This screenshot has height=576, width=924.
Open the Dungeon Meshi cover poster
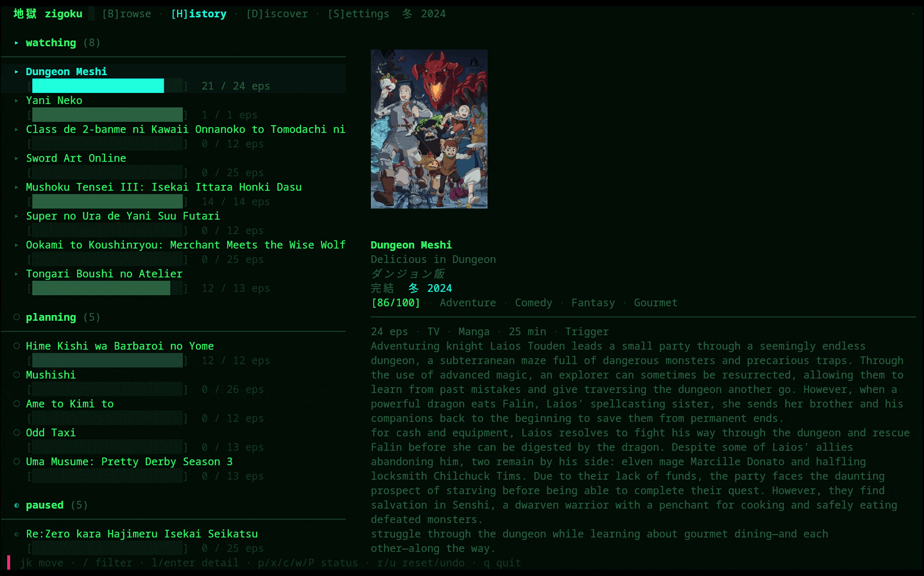[429, 129]
